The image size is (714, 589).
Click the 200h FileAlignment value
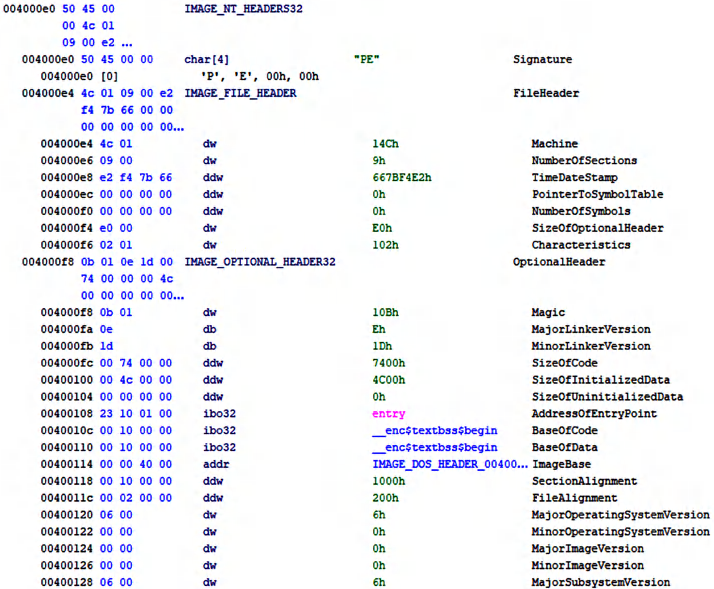click(x=385, y=498)
